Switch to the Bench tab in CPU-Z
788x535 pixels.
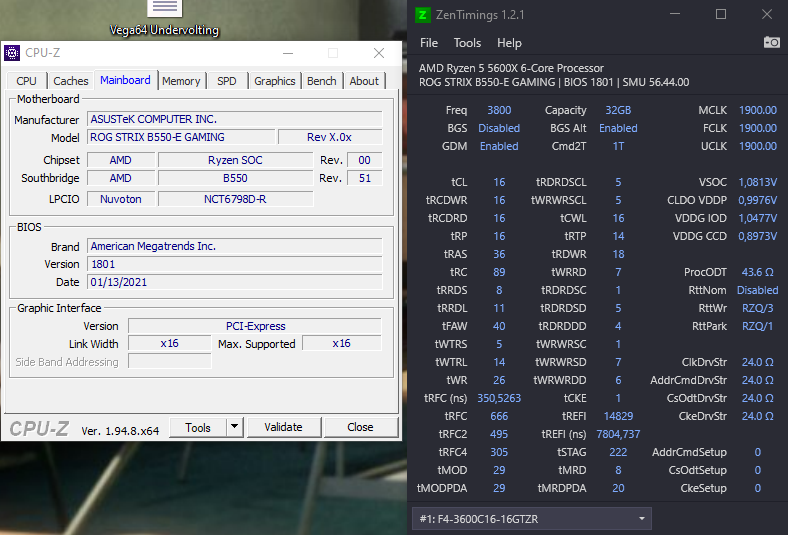tap(322, 81)
